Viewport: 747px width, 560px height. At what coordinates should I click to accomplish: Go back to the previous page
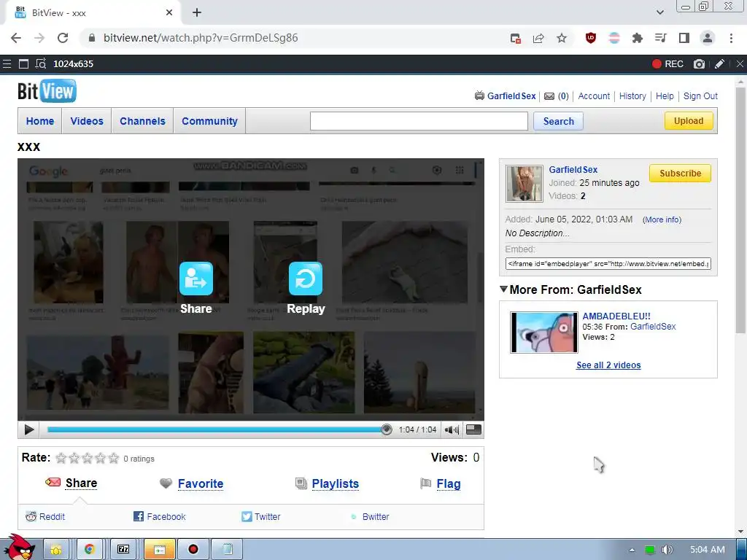pyautogui.click(x=16, y=38)
